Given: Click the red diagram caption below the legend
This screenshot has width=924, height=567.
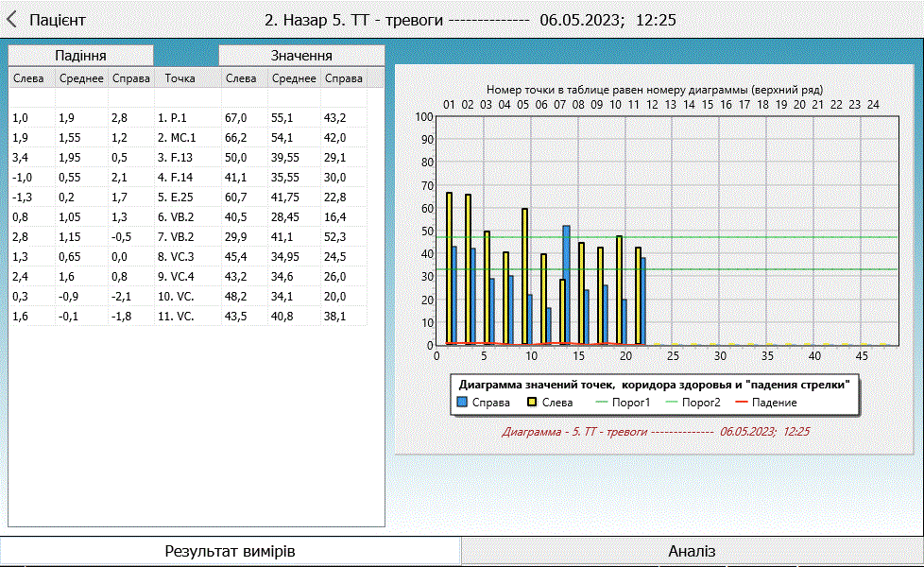Looking at the screenshot, I should [656, 431].
